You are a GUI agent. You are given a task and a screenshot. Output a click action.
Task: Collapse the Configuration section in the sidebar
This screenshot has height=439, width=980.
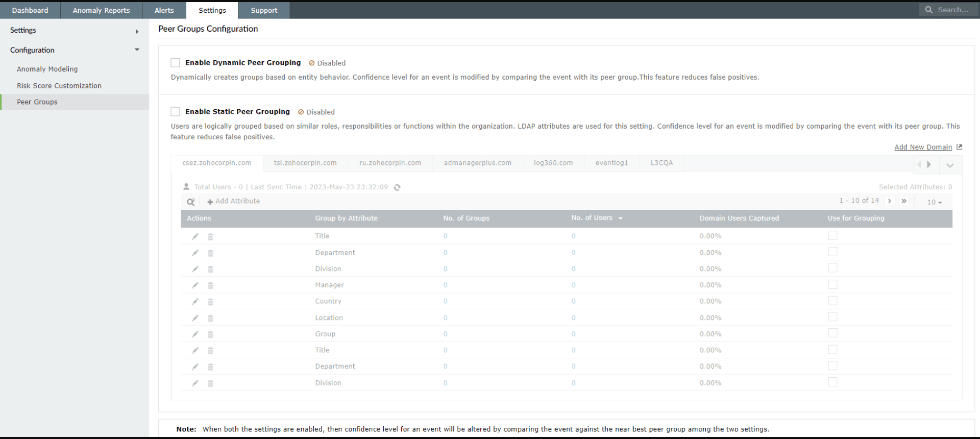[x=137, y=50]
